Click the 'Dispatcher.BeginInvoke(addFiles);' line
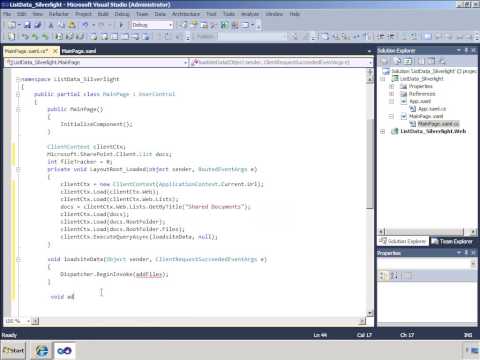 (x=114, y=274)
